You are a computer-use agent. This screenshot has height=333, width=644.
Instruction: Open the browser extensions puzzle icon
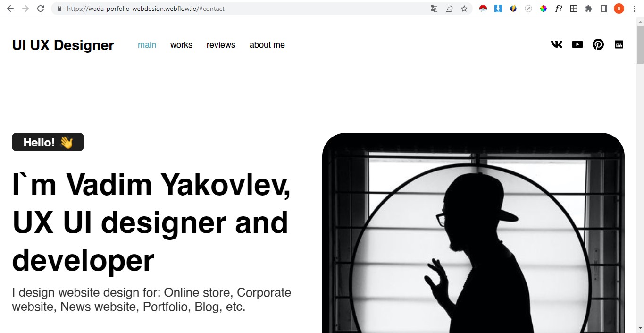(589, 9)
